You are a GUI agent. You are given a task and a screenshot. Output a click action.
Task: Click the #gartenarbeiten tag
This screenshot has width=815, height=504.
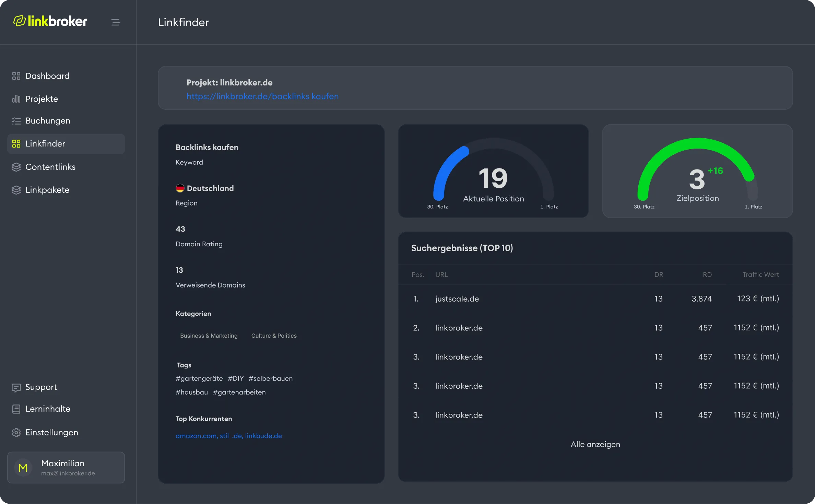click(x=239, y=392)
